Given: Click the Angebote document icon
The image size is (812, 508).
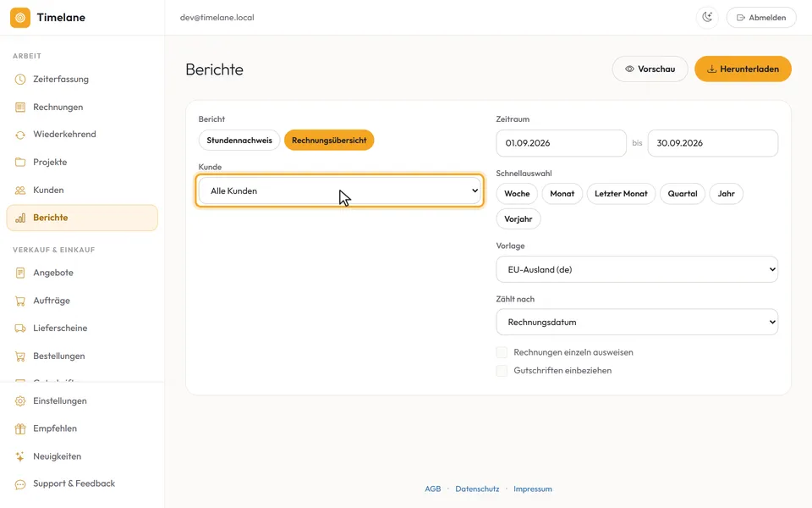Looking at the screenshot, I should click(20, 273).
